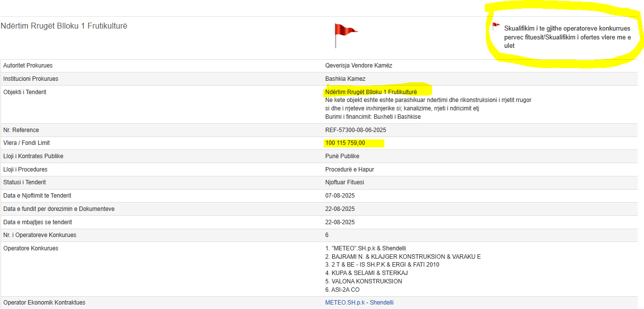Select the highlighted limit fund value 100 115 759,00
The image size is (644, 309).
click(x=345, y=143)
